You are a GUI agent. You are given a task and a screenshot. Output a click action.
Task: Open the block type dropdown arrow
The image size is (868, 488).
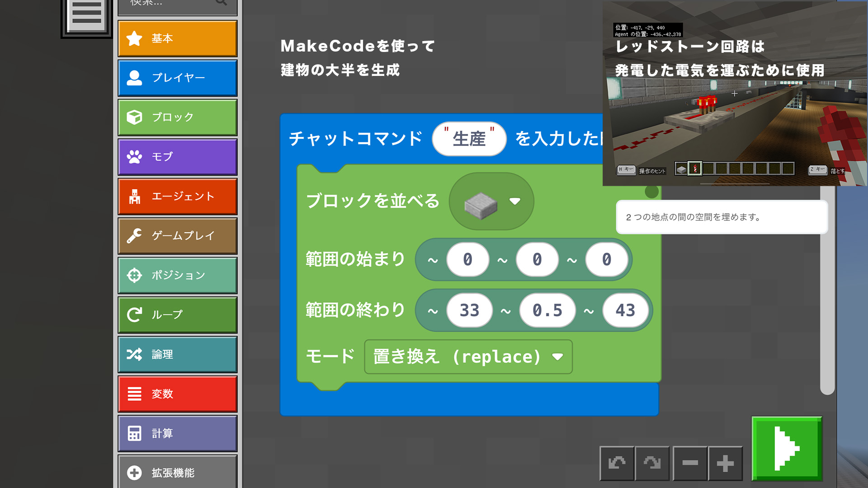(x=514, y=201)
